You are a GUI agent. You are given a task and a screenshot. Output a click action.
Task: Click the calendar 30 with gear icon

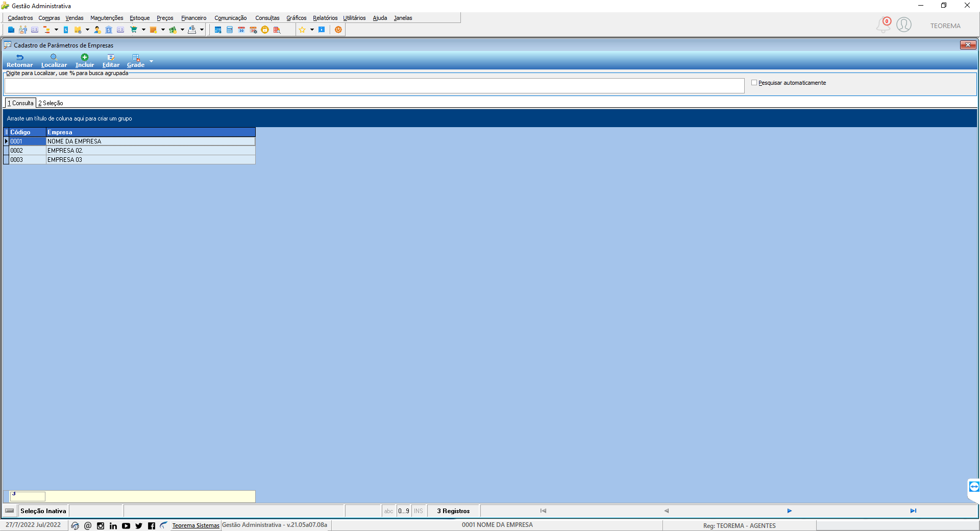pos(253,30)
